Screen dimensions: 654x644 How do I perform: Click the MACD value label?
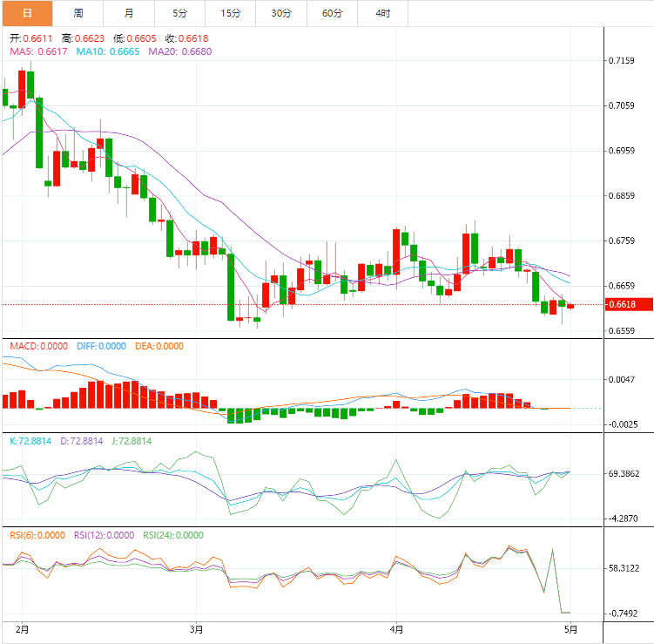tap(38, 346)
